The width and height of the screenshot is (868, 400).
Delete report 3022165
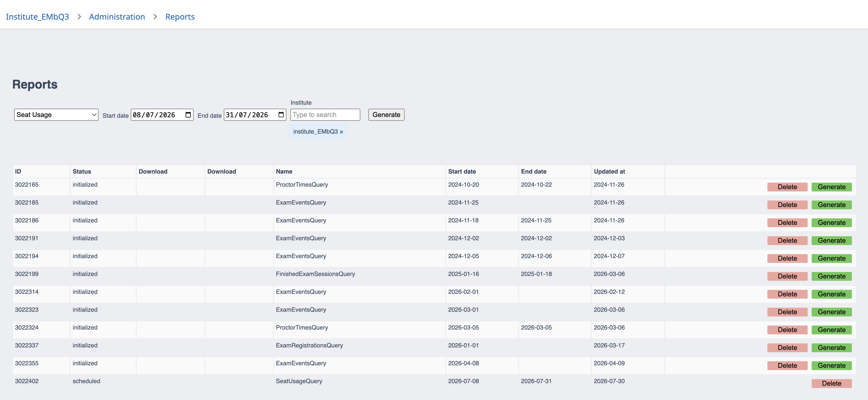tap(787, 187)
